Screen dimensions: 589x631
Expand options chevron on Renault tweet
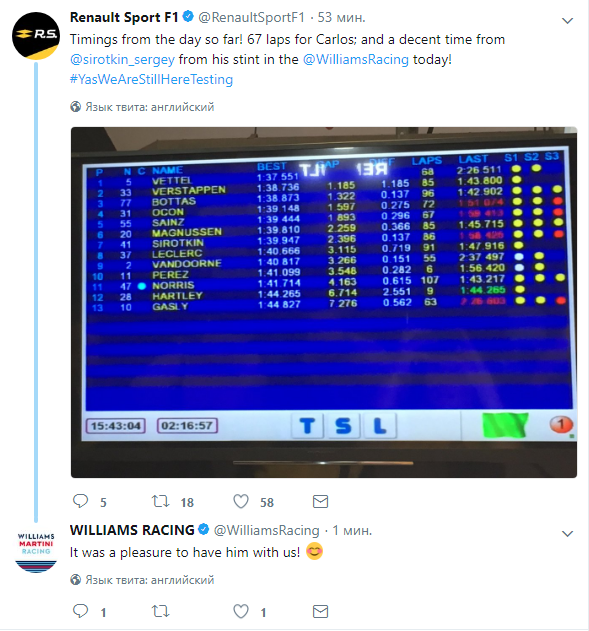[x=567, y=21]
